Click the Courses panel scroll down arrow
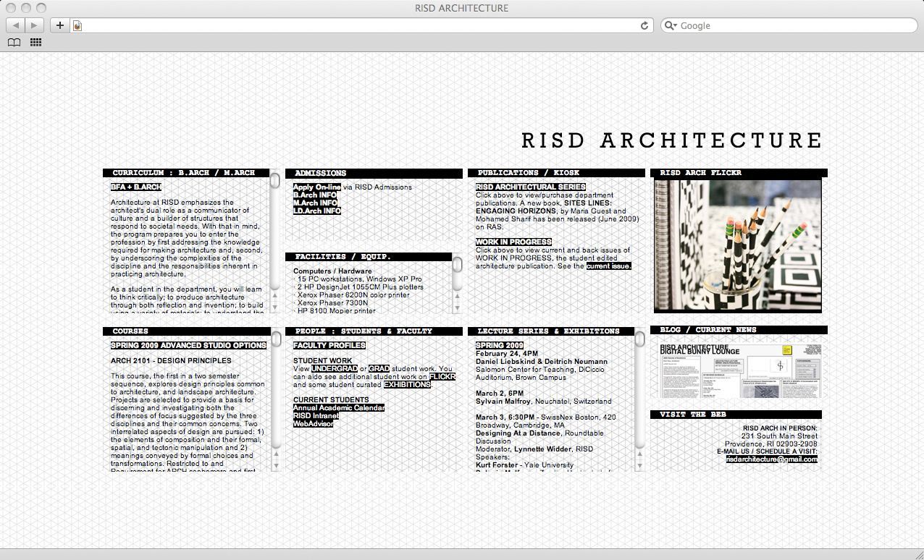This screenshot has width=924, height=560. [275, 465]
